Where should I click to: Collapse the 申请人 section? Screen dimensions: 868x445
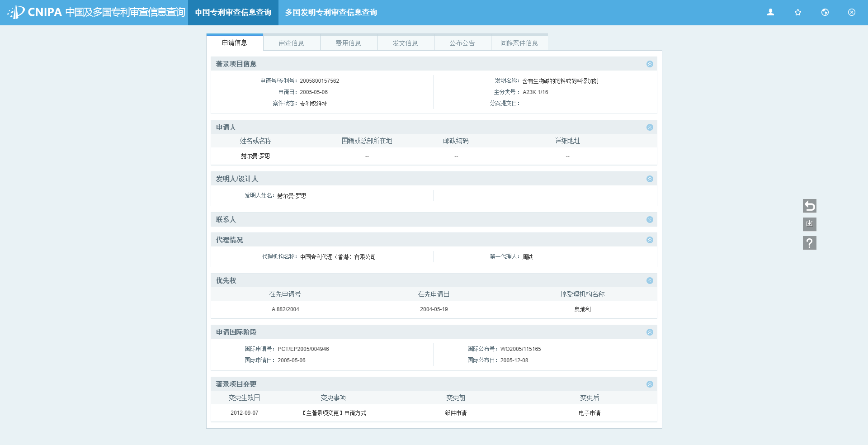(x=649, y=127)
